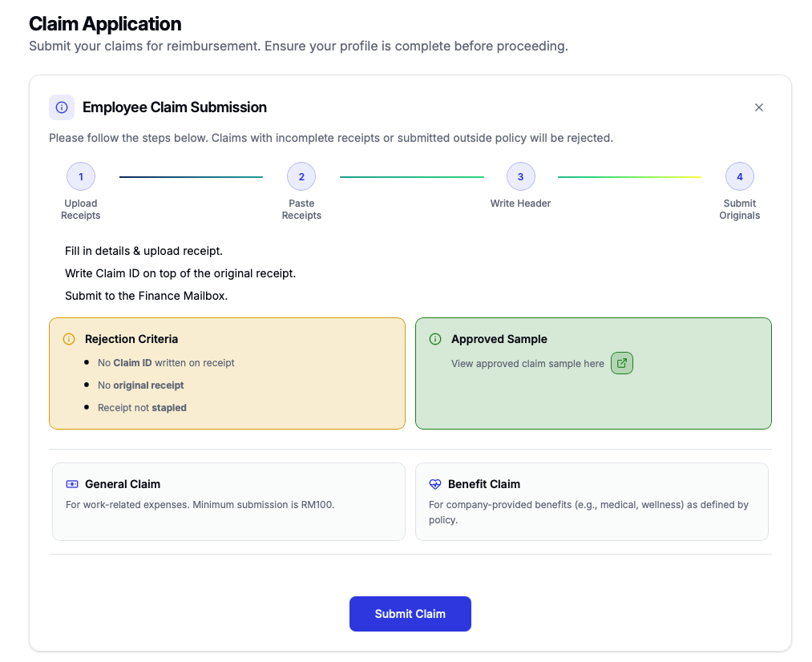
Task: Click the 'Approved Sample' heading
Action: click(x=499, y=339)
